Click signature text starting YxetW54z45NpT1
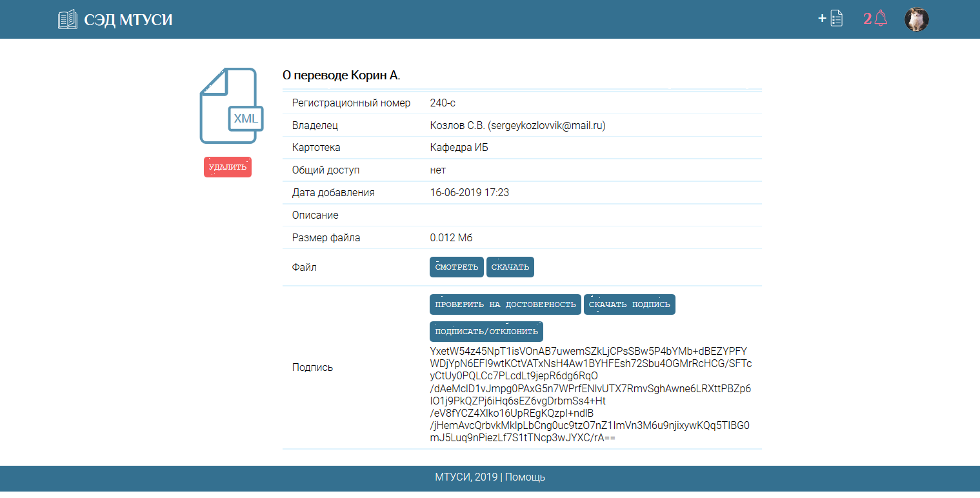980x498 pixels. pyautogui.click(x=590, y=394)
